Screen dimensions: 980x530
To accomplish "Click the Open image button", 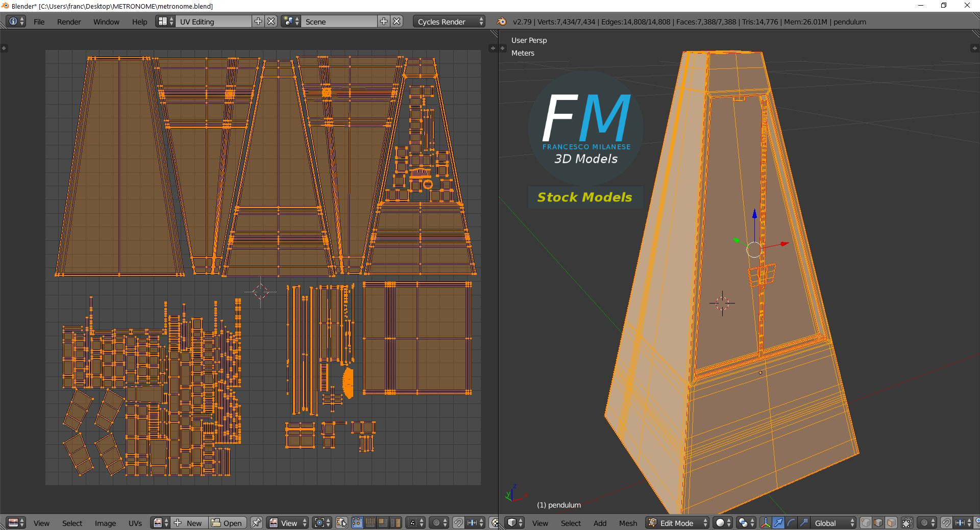I will (x=227, y=523).
